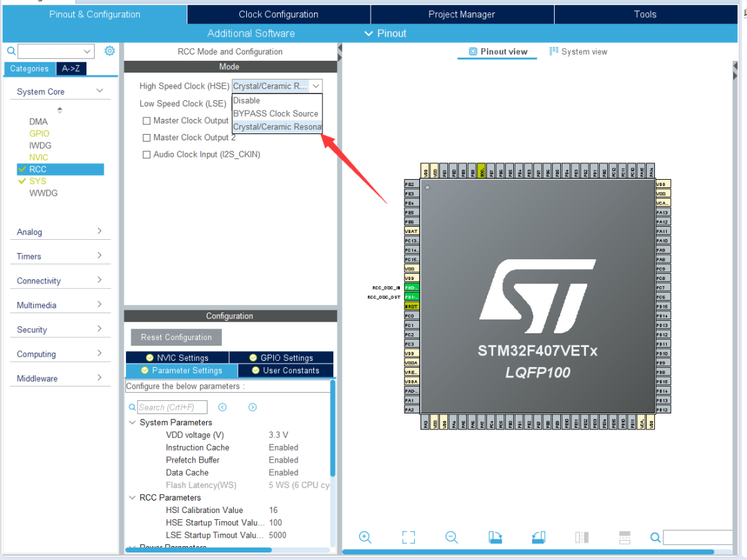Viewport: 747px width, 560px height.
Task: Switch to System view
Action: pyautogui.click(x=578, y=51)
